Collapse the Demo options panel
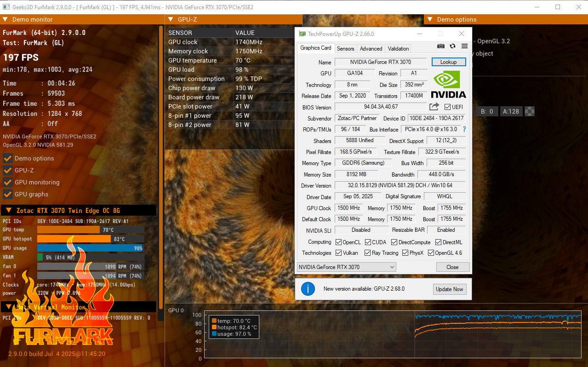The height and width of the screenshot is (367, 588). 430,19
